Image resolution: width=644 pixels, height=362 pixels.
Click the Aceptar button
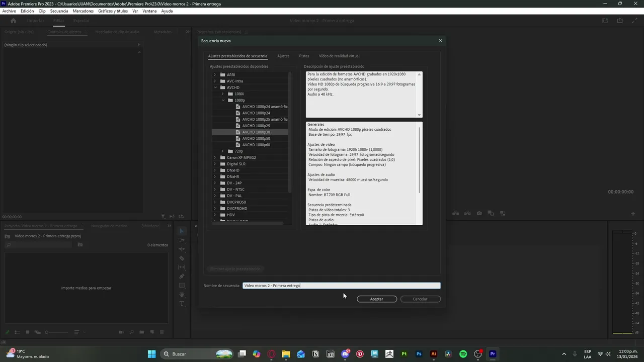[x=377, y=299]
